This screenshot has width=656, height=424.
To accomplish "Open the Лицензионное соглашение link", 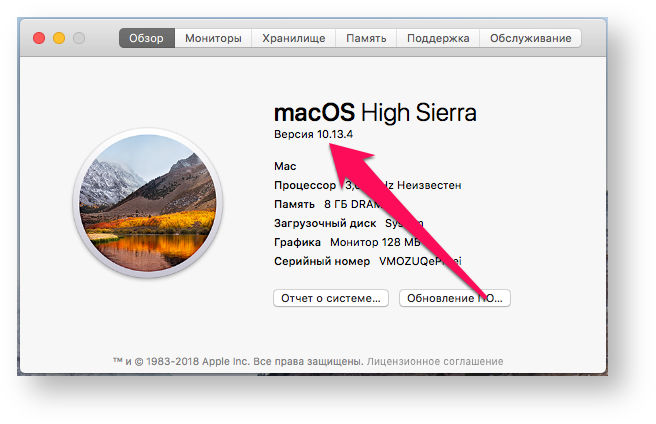I will tap(435, 361).
